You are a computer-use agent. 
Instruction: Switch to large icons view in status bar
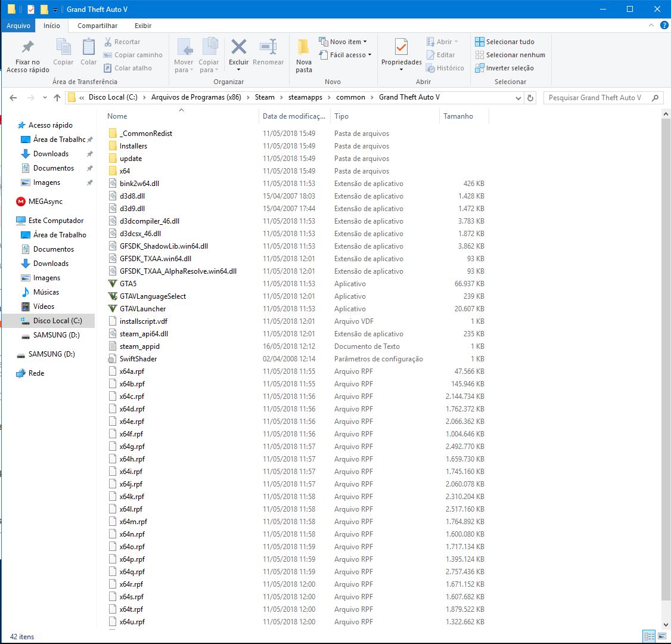point(662,636)
